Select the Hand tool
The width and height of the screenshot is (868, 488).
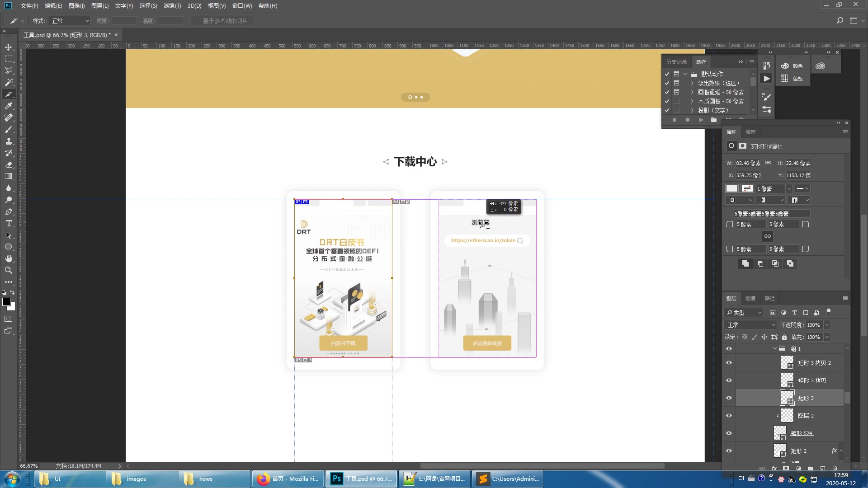coord(9,258)
